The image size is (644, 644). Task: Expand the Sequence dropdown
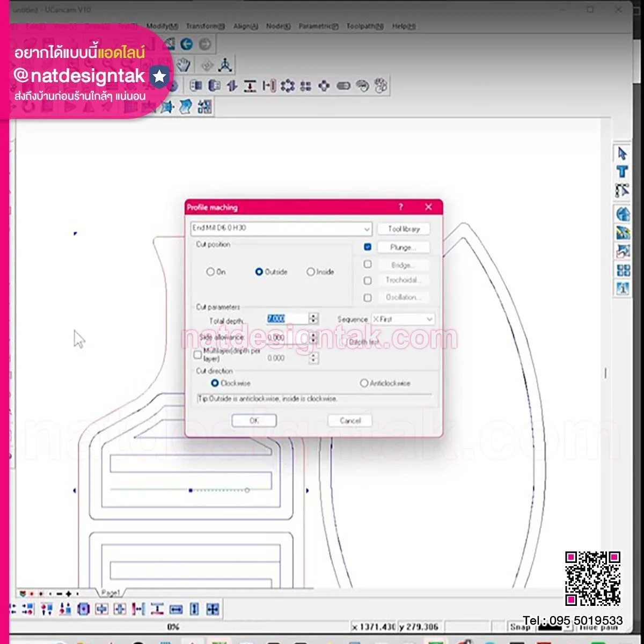pos(429,319)
